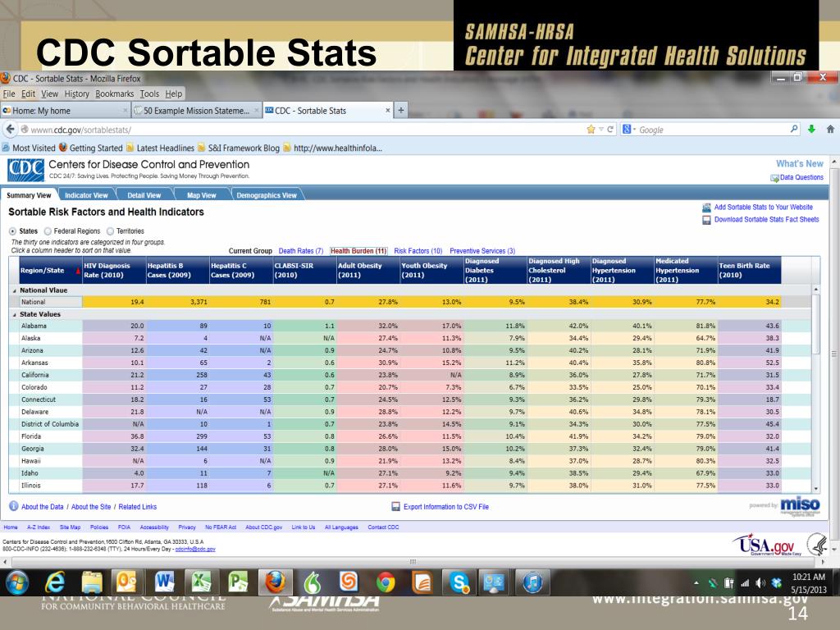The height and width of the screenshot is (630, 840).
Task: Open Windows Explorer folder on taskbar
Action: pyautogui.click(x=92, y=583)
